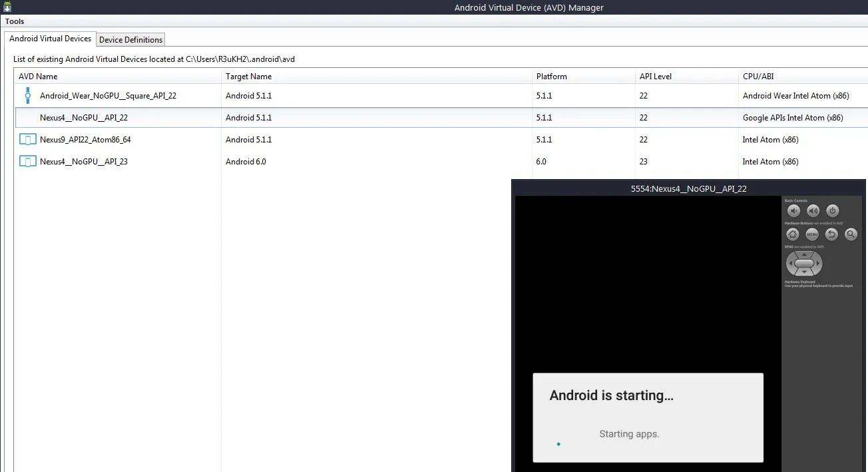This screenshot has height=472, width=868.
Task: Select the Nexus9_API22_Atom86_64 device name
Action: [x=85, y=140]
